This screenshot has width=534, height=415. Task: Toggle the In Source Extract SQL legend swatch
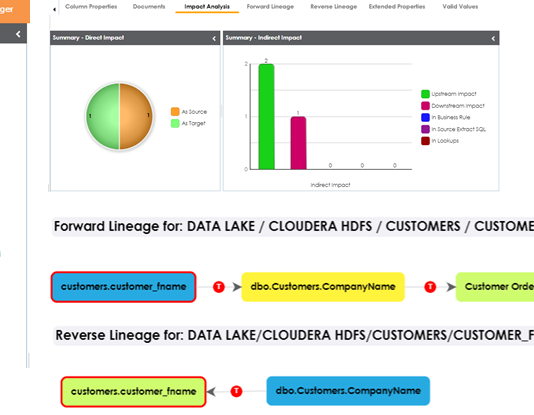(425, 129)
